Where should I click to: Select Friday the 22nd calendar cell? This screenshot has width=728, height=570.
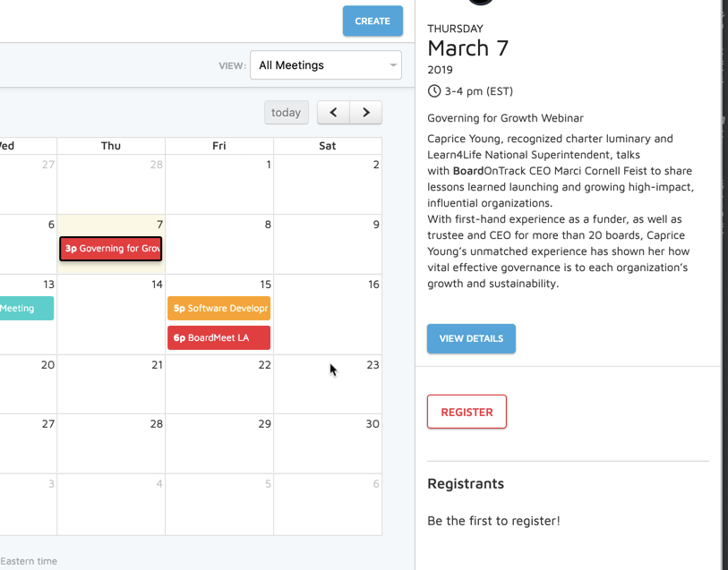(219, 389)
